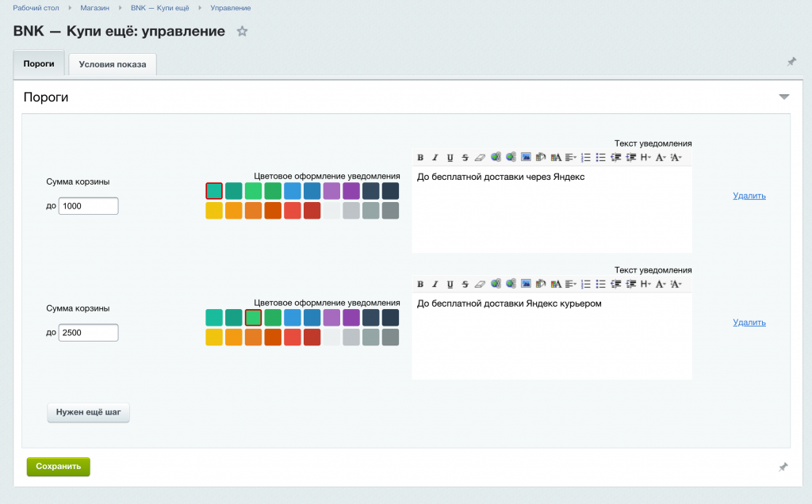Open text color picker in 2500 threshold editor
The width and height of the screenshot is (812, 504).
click(556, 284)
